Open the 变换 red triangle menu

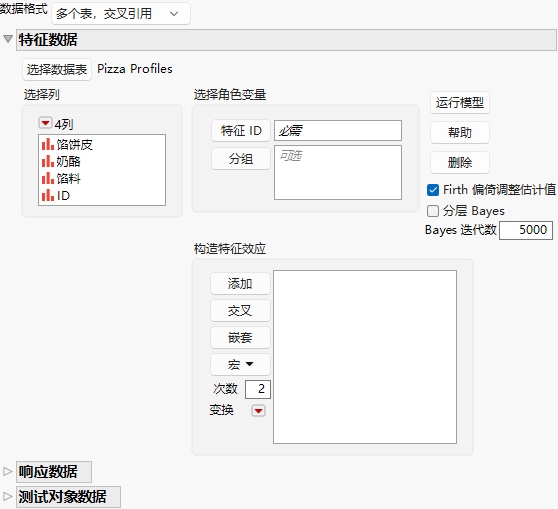[x=258, y=411]
